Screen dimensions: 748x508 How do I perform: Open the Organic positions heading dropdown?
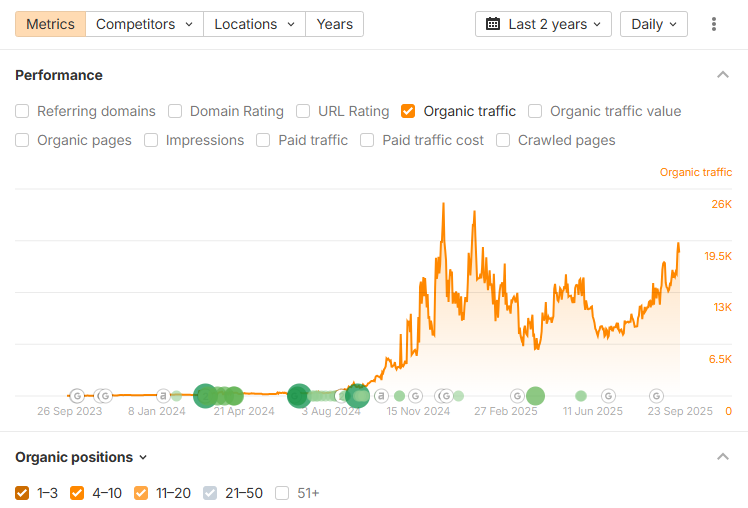pos(81,457)
